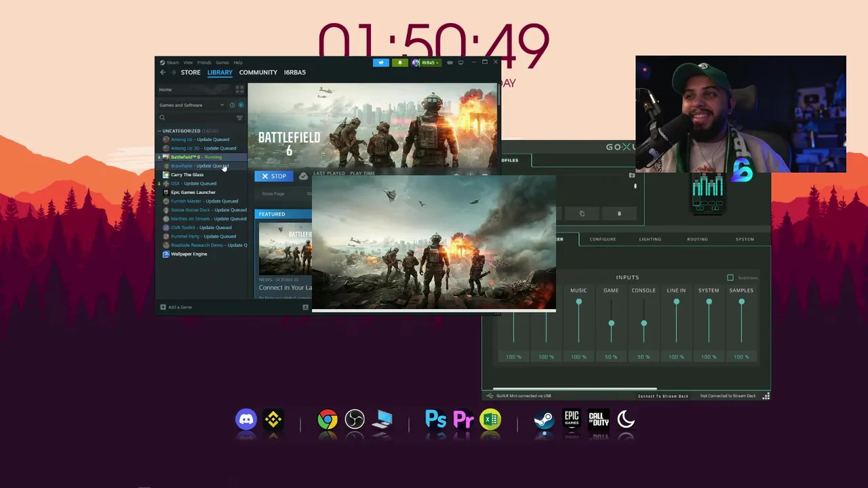This screenshot has height=488, width=868.
Task: Collapse the Uncategorized category
Action: (159, 131)
